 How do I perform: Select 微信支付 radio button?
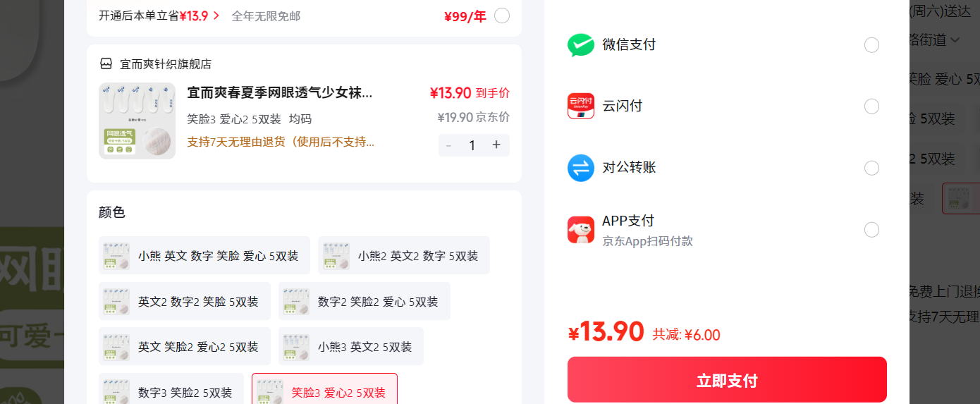coord(871,45)
